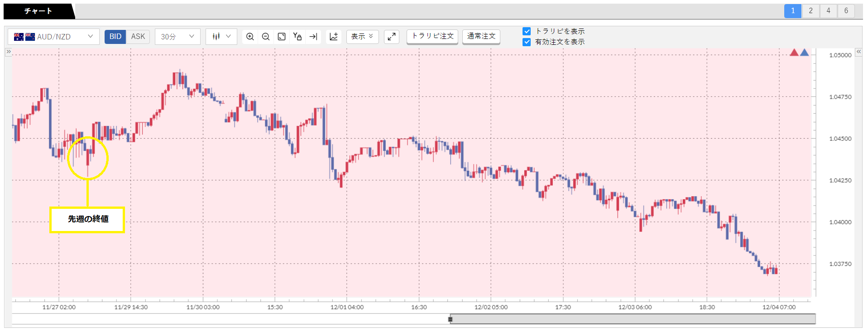
Task: Click the 11/29 14:30 time label
Action: click(x=131, y=307)
